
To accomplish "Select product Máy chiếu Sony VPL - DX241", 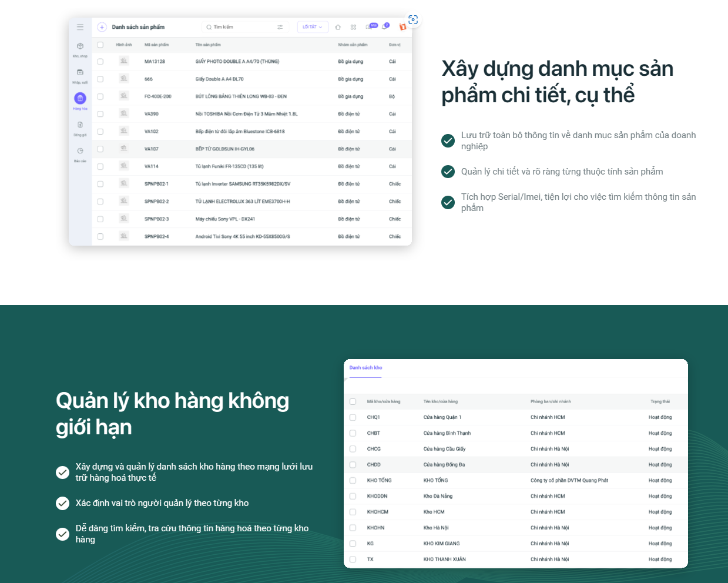I will click(x=225, y=219).
